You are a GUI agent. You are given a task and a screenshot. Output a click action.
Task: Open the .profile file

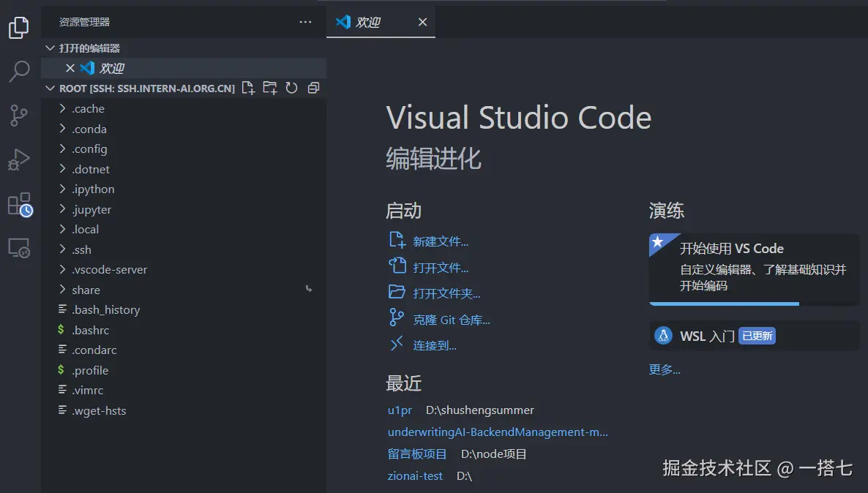click(x=184, y=370)
